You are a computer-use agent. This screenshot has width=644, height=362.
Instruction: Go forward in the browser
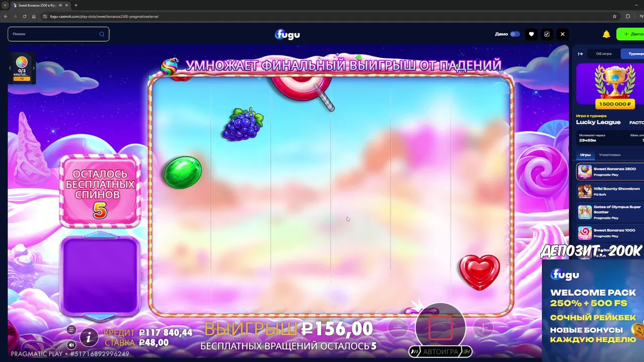point(15,16)
